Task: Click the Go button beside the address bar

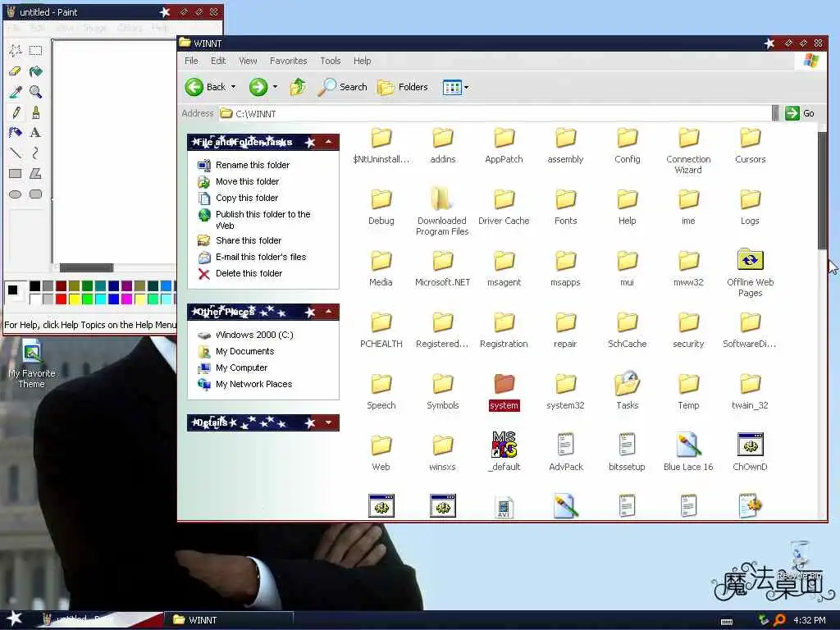Action: click(800, 113)
